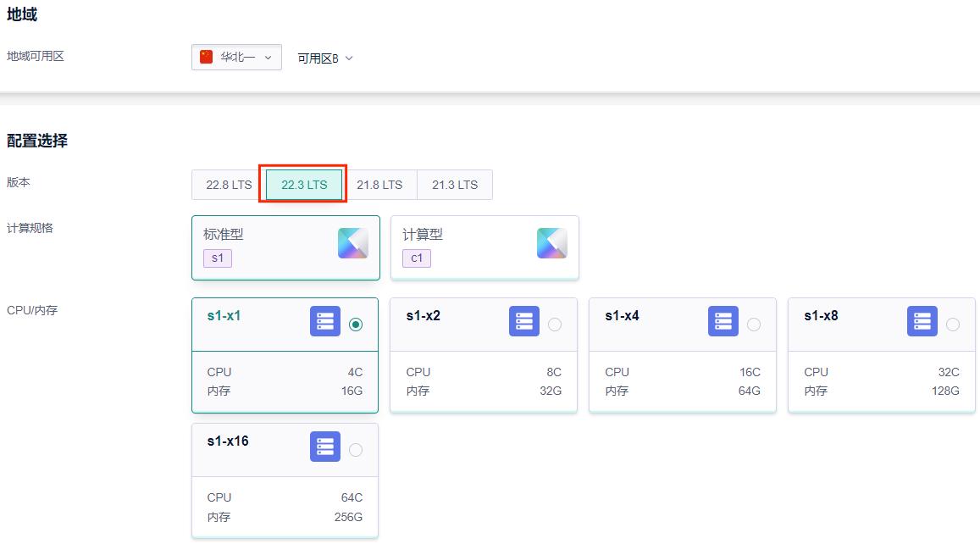Select the highlighted 22.3 LTS version

tap(304, 185)
